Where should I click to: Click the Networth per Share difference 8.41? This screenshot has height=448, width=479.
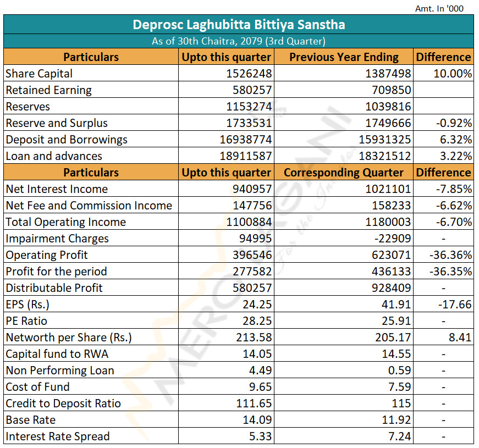(x=460, y=338)
